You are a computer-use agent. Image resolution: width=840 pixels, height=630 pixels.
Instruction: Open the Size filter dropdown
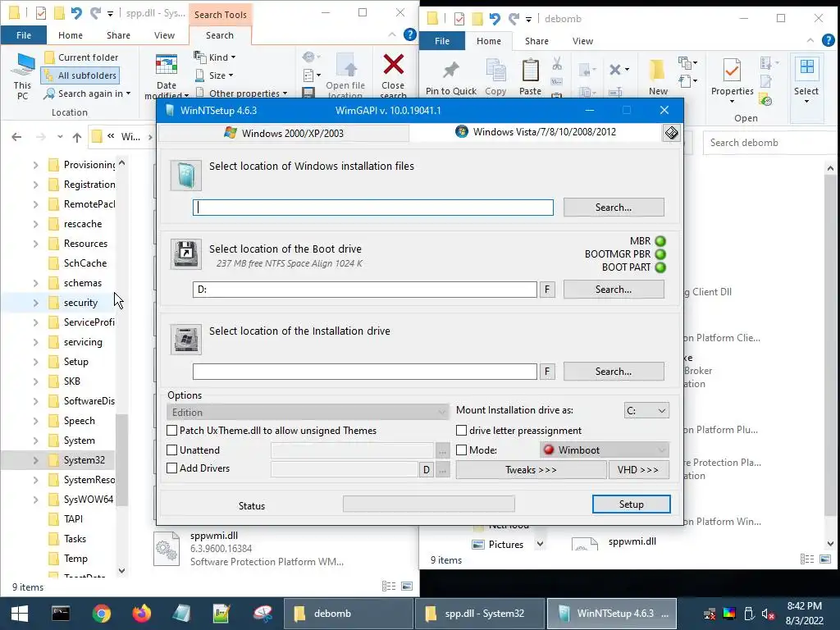click(215, 75)
